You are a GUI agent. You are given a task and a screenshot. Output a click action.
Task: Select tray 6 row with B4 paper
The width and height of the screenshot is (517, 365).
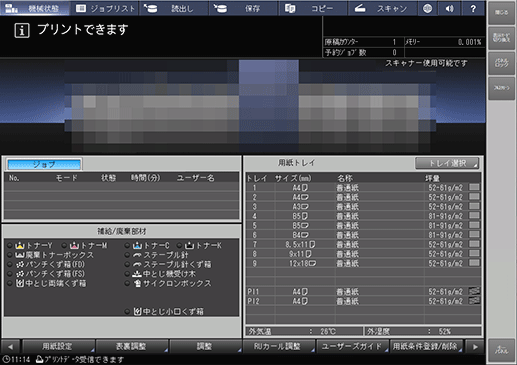point(363,235)
